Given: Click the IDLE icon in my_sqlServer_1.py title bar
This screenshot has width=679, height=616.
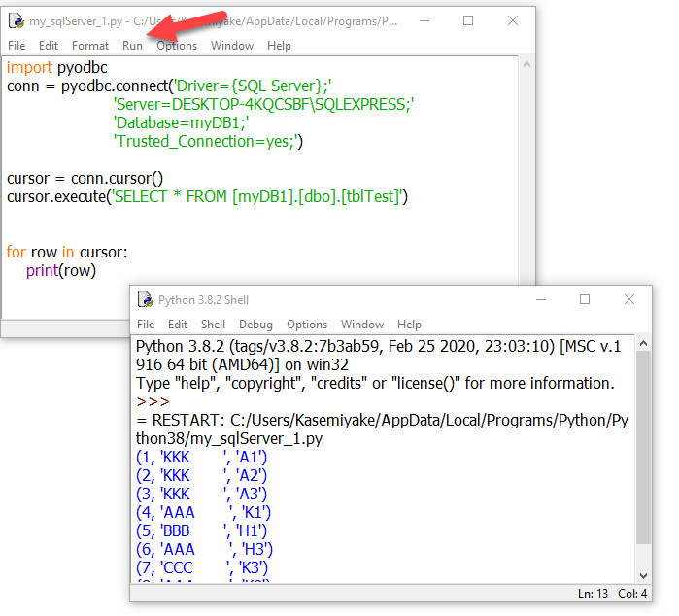Looking at the screenshot, I should pyautogui.click(x=17, y=20).
